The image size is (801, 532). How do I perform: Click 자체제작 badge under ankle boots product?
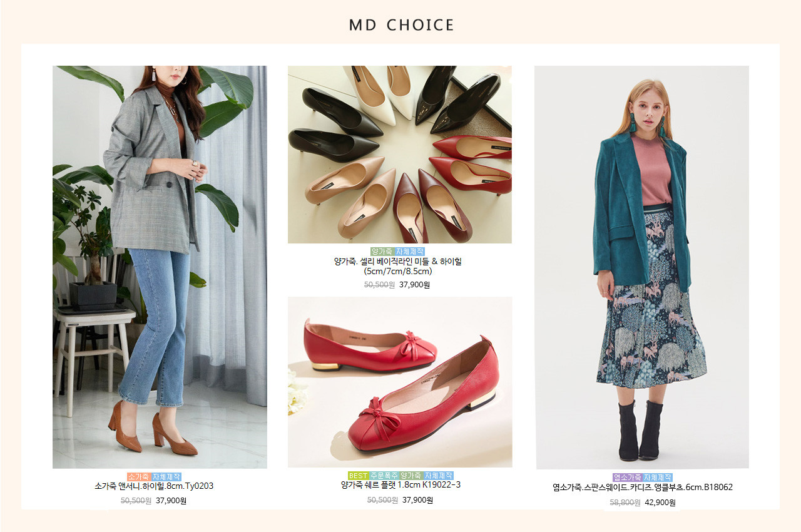tap(658, 478)
